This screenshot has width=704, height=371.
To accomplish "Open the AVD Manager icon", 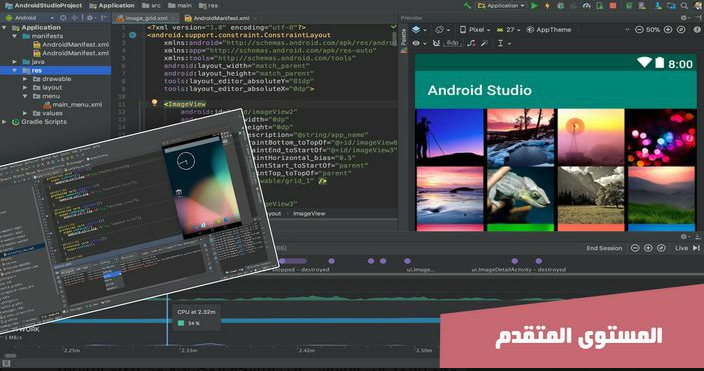I will [x=642, y=6].
